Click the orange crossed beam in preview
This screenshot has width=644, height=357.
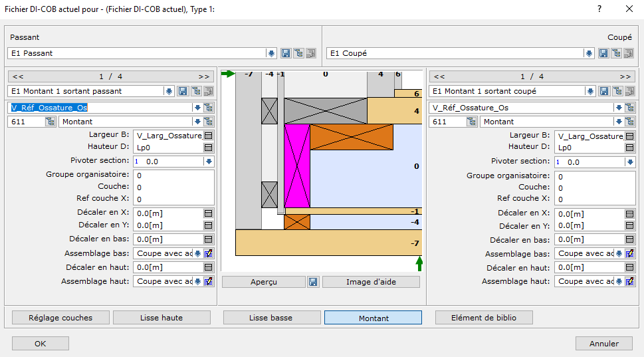click(352, 137)
